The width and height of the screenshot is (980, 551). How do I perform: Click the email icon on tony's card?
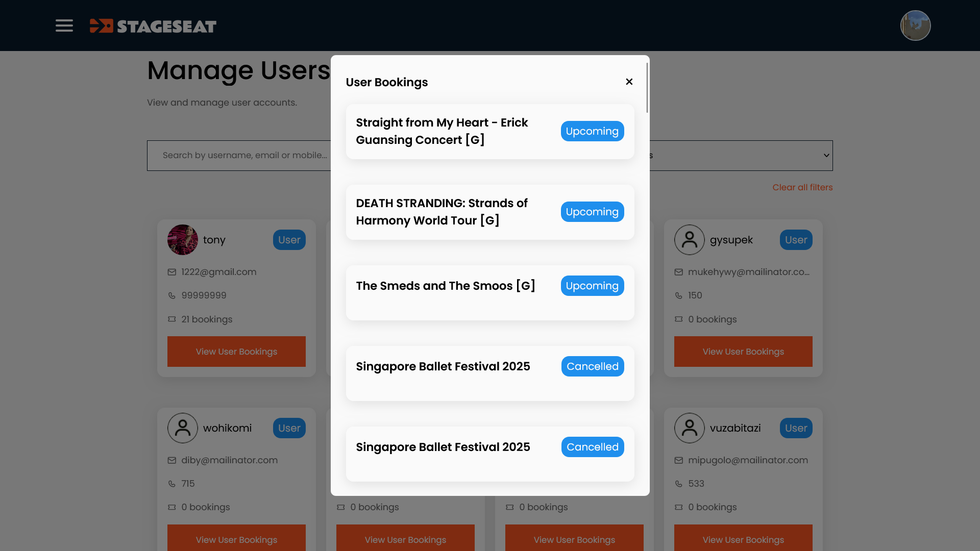point(172,272)
